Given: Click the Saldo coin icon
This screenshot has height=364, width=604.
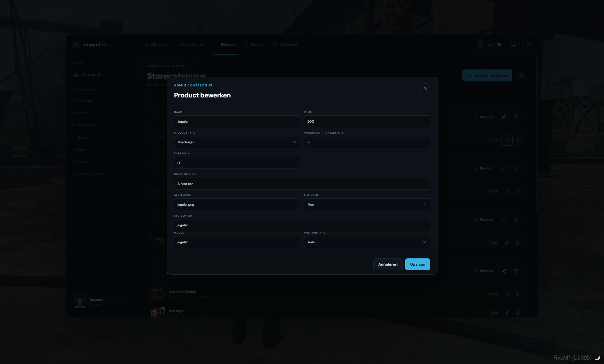Looking at the screenshot, I should coord(480,45).
